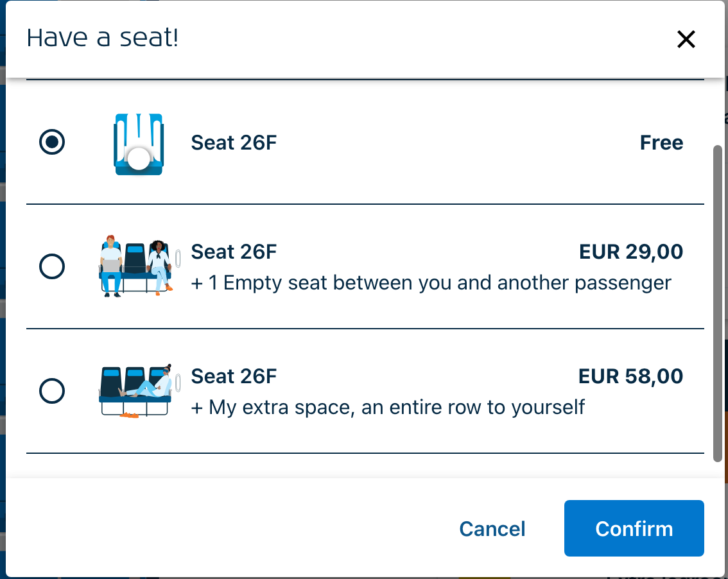Screen dimensions: 728x579
Task: Cancel the seat selection
Action: 492,528
